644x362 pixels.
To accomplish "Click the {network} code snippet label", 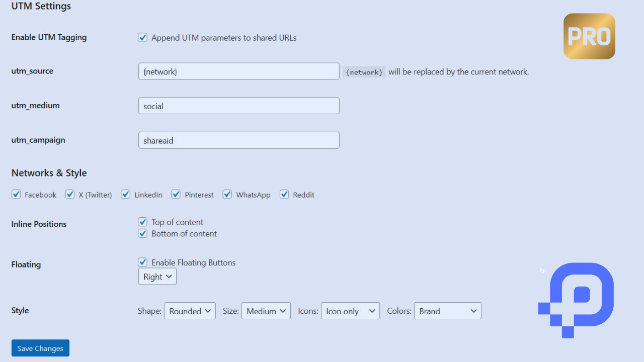I will point(364,71).
